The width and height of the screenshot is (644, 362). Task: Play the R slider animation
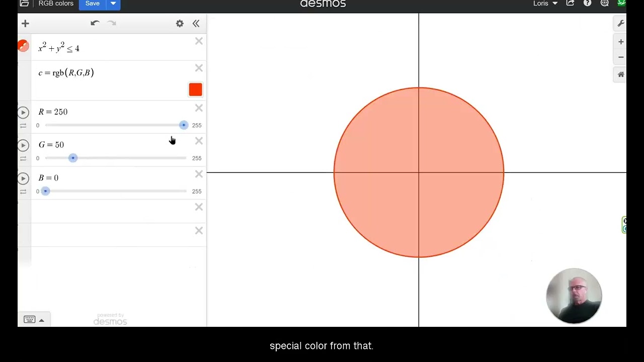pos(23,113)
